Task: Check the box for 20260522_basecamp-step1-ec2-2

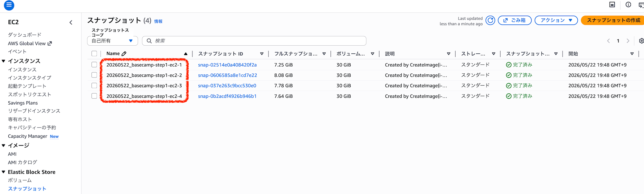Action: tap(94, 75)
